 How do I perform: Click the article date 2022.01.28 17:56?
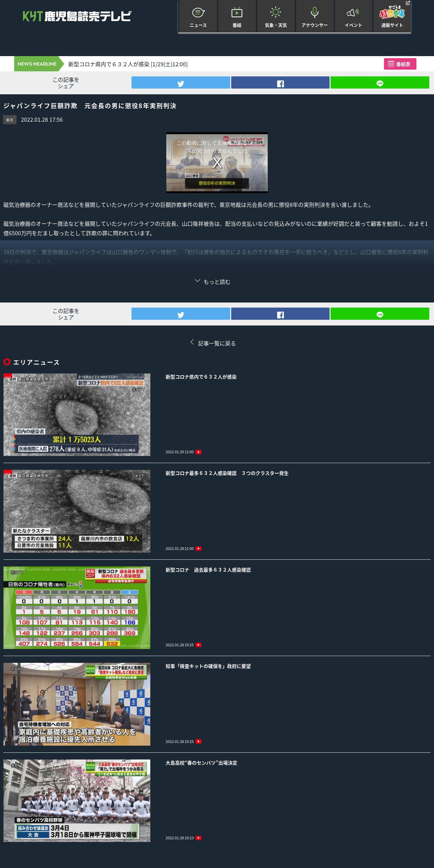pyautogui.click(x=42, y=120)
